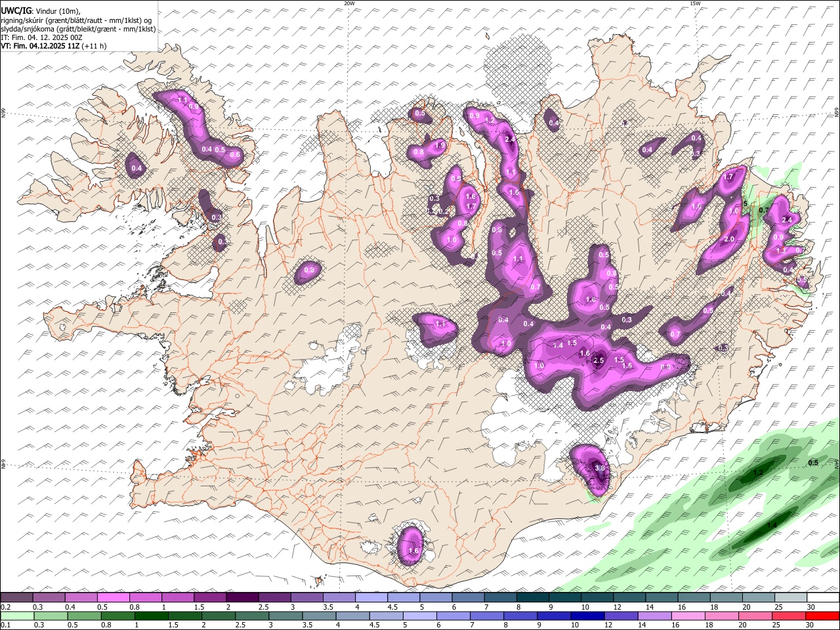Click the green 1.4 rain value offshore
This screenshot has width=840, height=630.
click(772, 525)
